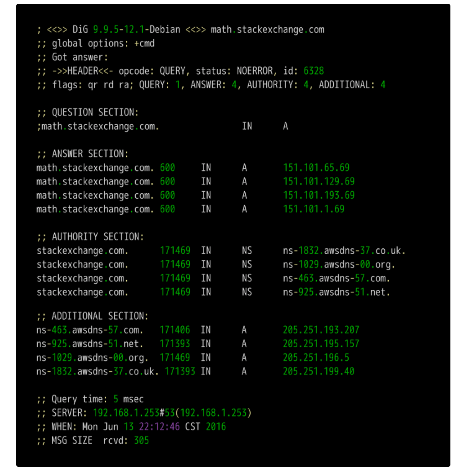This screenshot has height=476, width=462.
Task: Click ns-463.awsdns-57.com. in additional section
Action: pos(90,330)
